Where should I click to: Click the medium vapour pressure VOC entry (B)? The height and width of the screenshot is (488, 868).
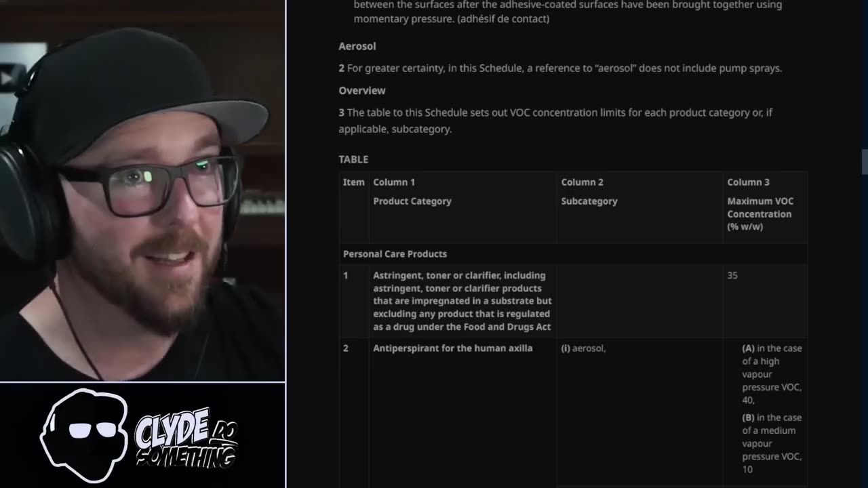pyautogui.click(x=772, y=443)
